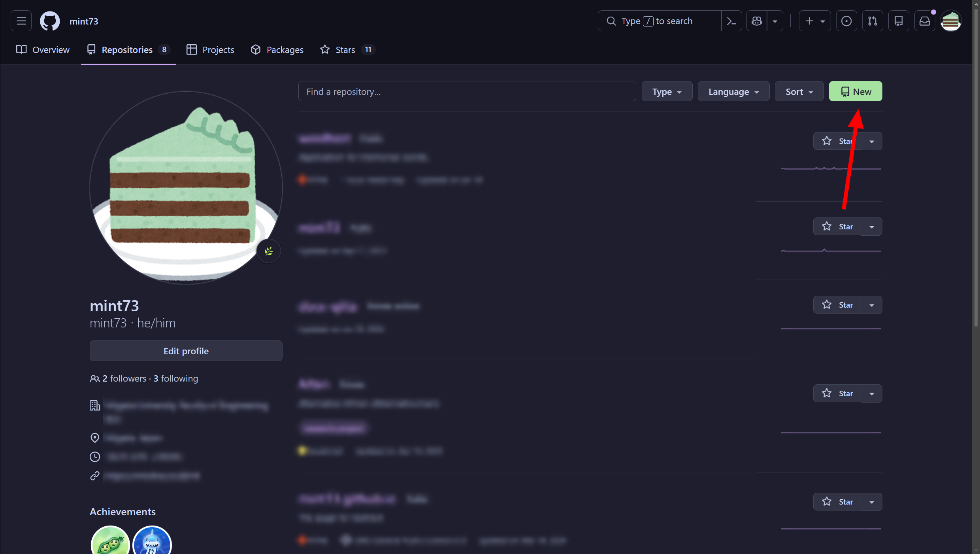Screen dimensions: 980x554
Task: Create a repository with New button
Action: tap(856, 91)
